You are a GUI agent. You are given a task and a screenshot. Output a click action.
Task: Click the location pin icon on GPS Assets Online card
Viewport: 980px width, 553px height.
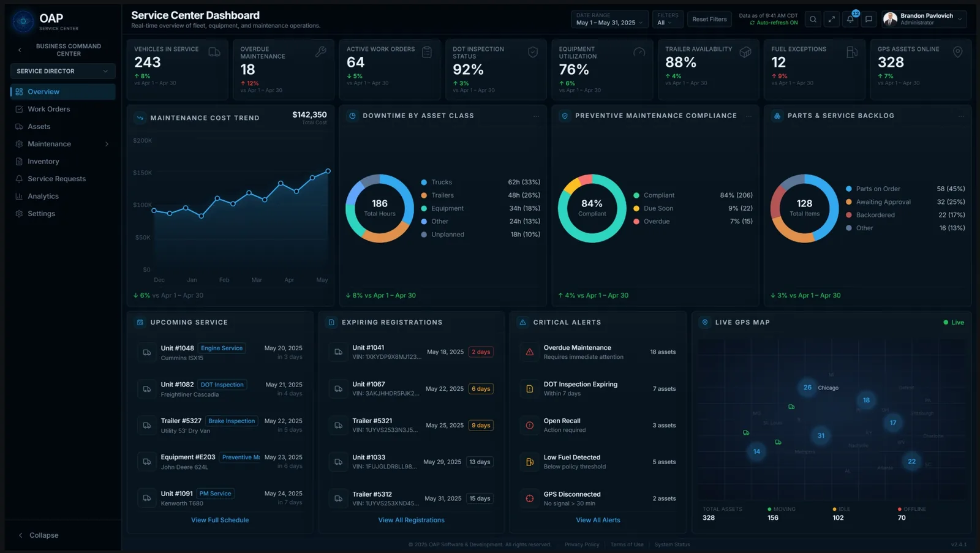coord(957,52)
